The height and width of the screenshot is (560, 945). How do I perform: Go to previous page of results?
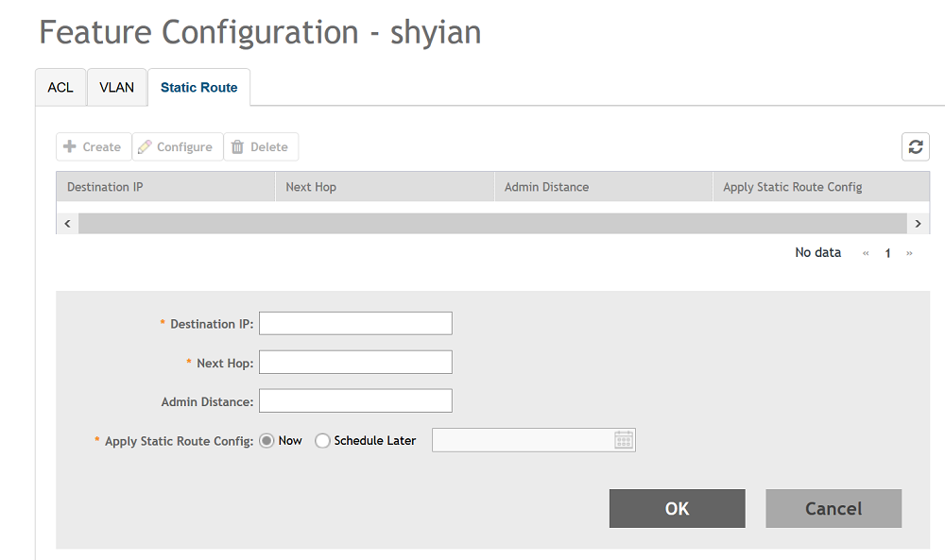click(866, 253)
